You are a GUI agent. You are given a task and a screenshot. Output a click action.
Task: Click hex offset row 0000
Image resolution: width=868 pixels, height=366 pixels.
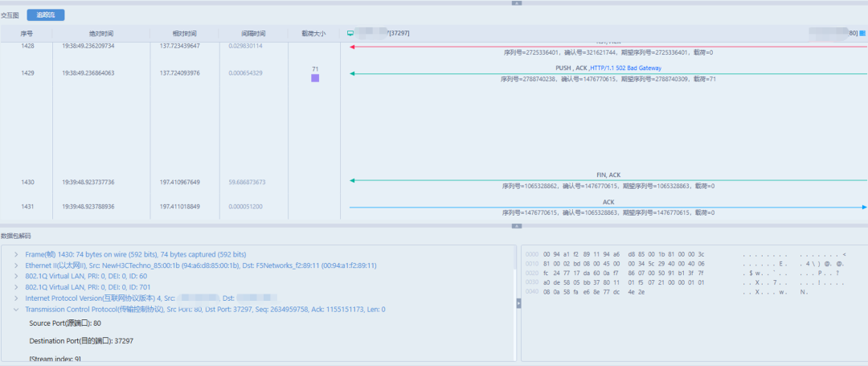pyautogui.click(x=531, y=255)
